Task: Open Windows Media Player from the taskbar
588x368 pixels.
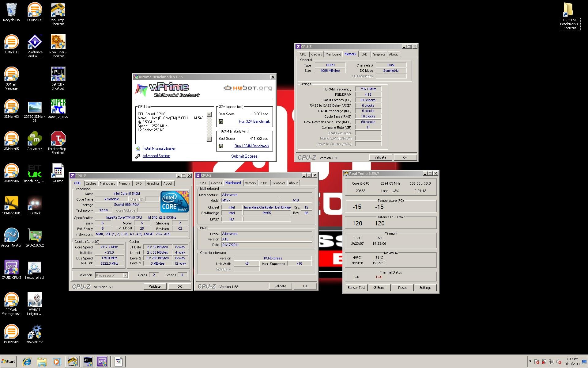Action: [57, 362]
